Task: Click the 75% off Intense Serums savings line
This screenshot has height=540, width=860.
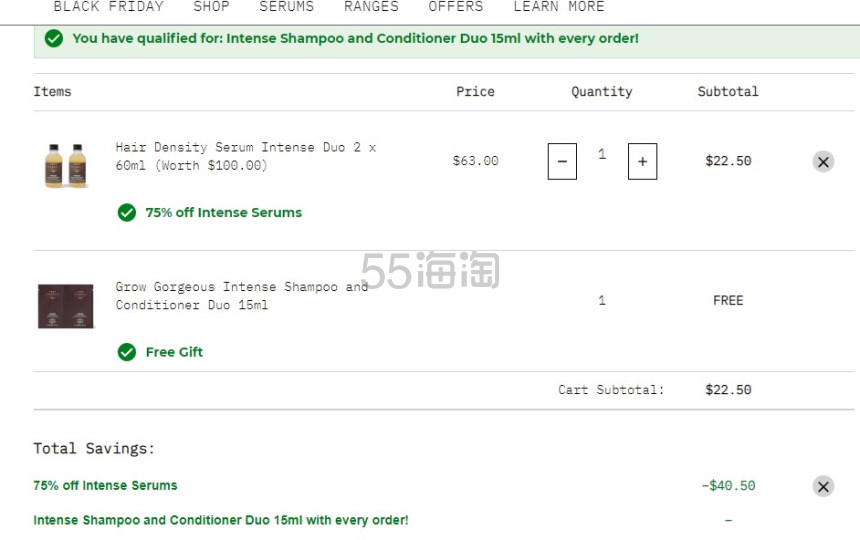Action: [x=105, y=486]
